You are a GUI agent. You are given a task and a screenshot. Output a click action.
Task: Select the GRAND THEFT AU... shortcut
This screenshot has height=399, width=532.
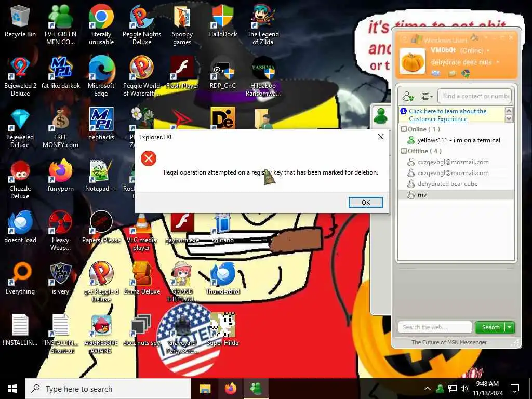point(182,283)
